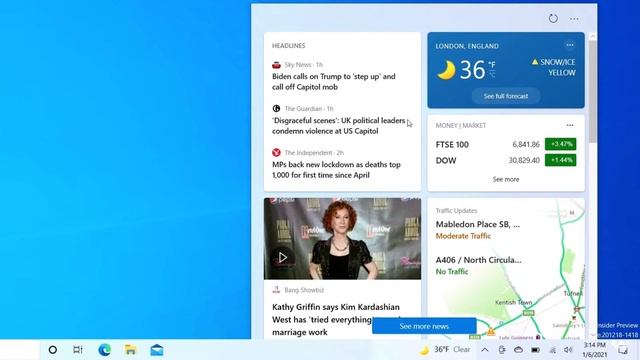640x360 pixels.
Task: Open the volume speaker tray icon
Action: coord(568,350)
